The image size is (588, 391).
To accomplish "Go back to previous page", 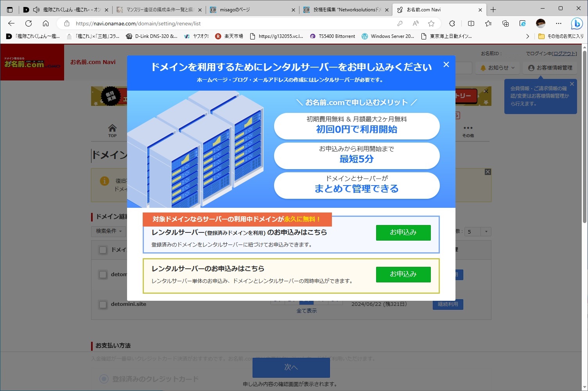I will (11, 23).
